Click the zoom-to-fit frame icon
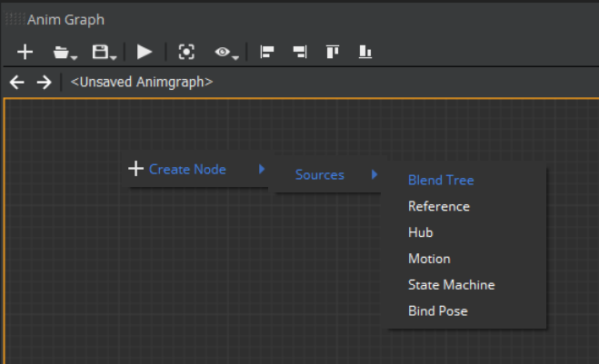Viewport: 599px width, 364px height. tap(186, 53)
